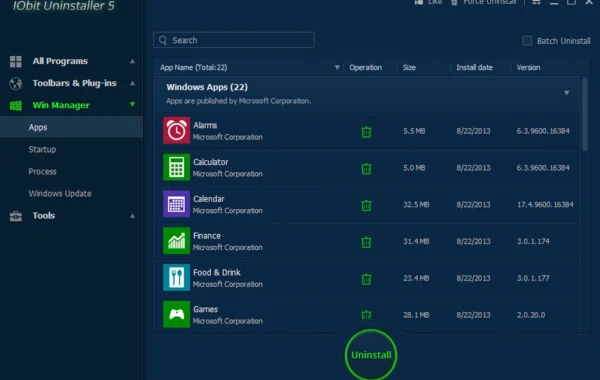Click the Alarms app icon

pos(176,130)
